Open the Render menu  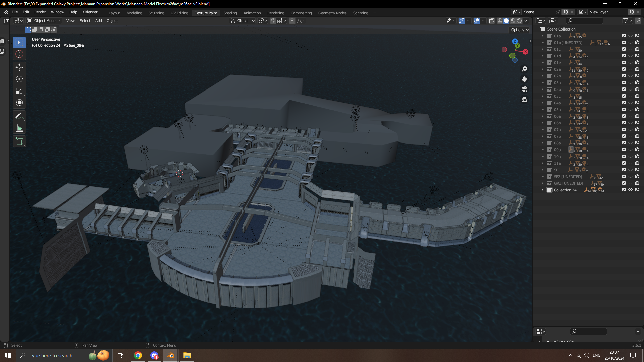click(x=40, y=12)
